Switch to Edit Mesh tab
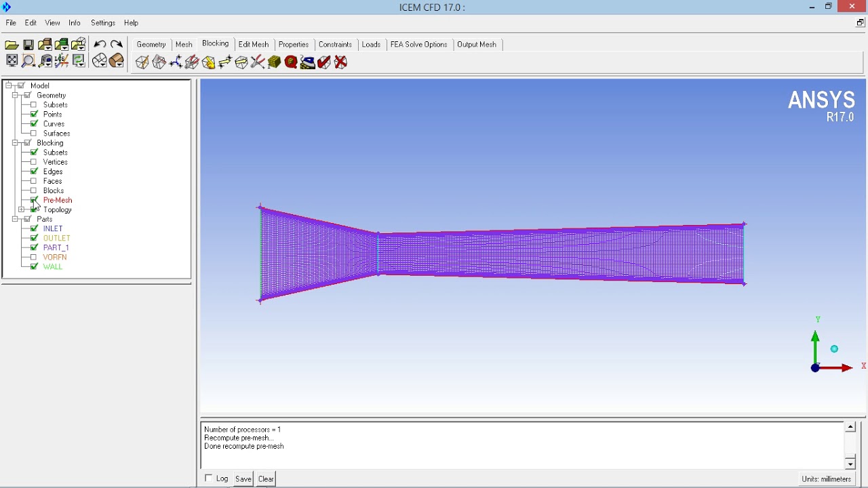Image resolution: width=868 pixels, height=488 pixels. [x=254, y=45]
